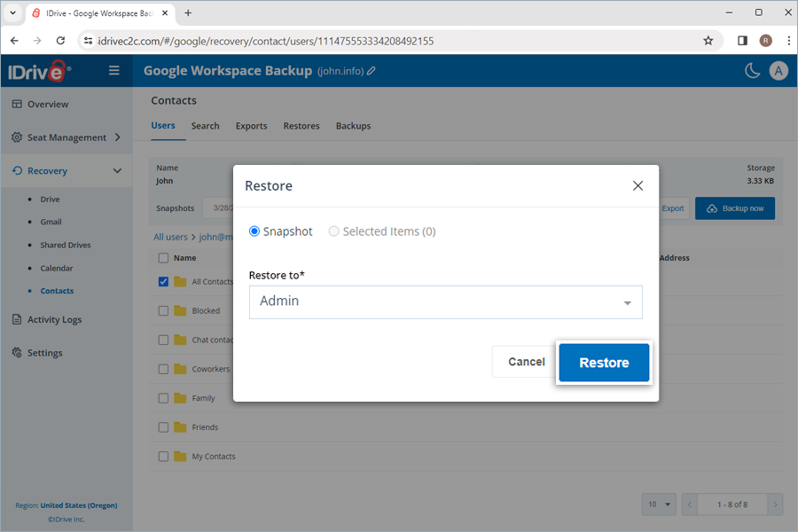The width and height of the screenshot is (798, 532).
Task: Click the Coworkers folder icon
Action: coord(180,369)
